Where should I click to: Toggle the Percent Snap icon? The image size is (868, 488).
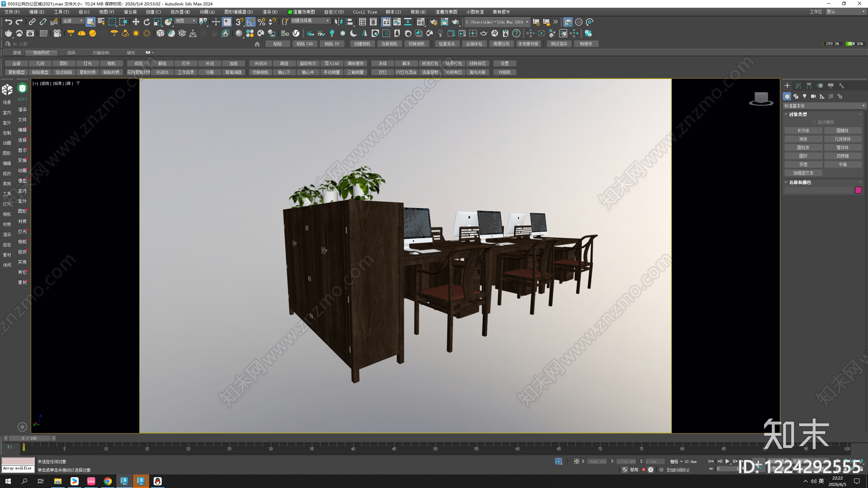click(261, 22)
